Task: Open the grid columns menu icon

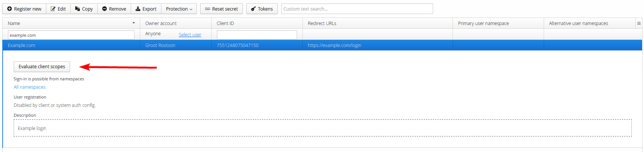Action: (x=639, y=23)
